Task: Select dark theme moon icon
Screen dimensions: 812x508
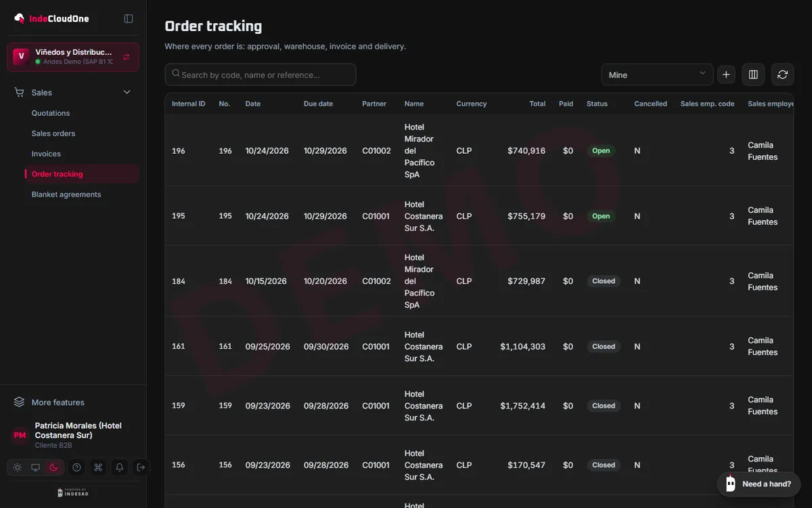Action: (53, 467)
